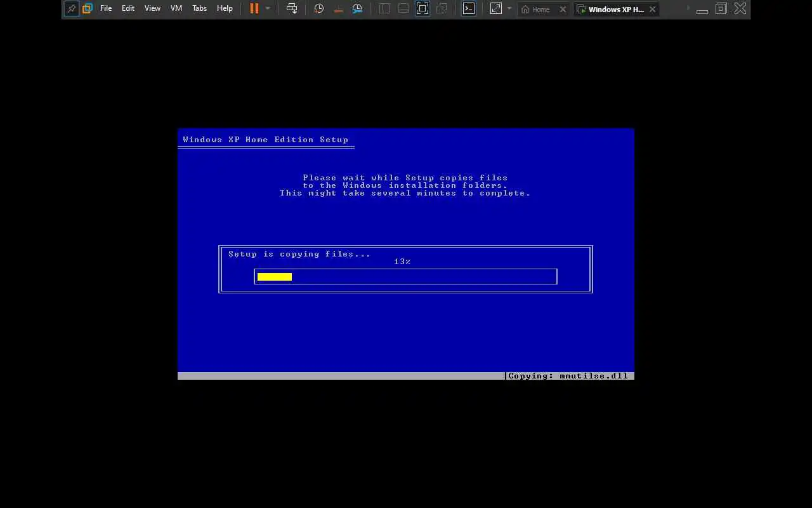Toggle full screen mode icon
This screenshot has width=812, height=508.
coord(422,9)
